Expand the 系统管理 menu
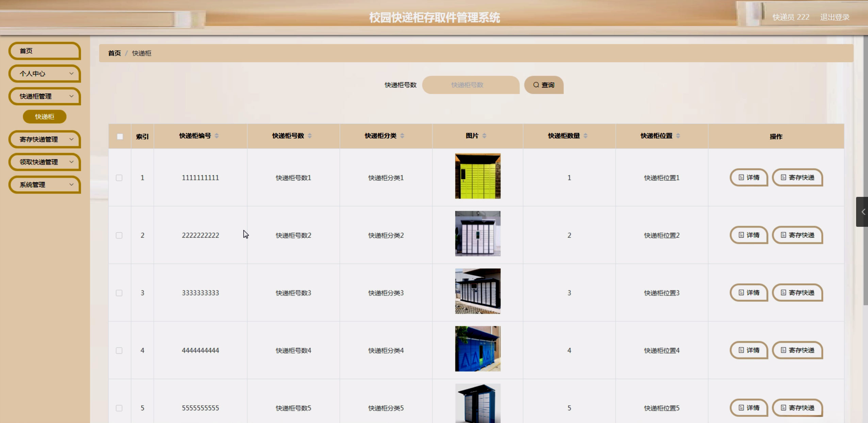The image size is (868, 423). point(45,185)
